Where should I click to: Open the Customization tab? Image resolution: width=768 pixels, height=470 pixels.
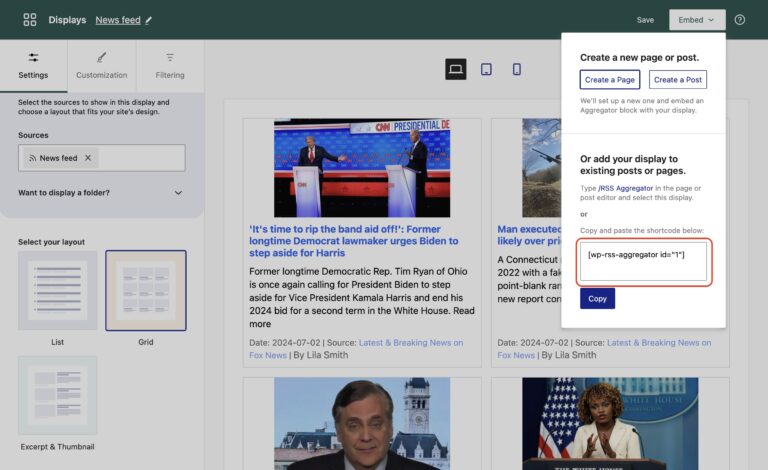click(x=101, y=66)
